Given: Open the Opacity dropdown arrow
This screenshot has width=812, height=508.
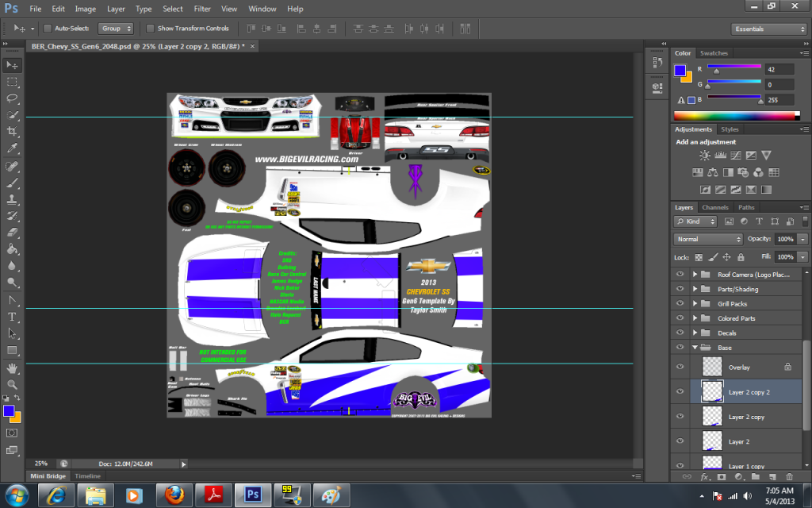Looking at the screenshot, I should pos(802,239).
